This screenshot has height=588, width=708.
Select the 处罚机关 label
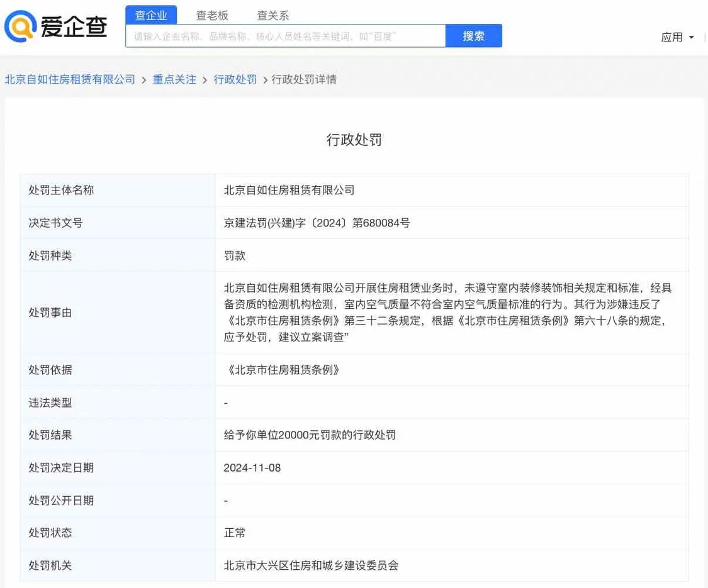click(50, 565)
